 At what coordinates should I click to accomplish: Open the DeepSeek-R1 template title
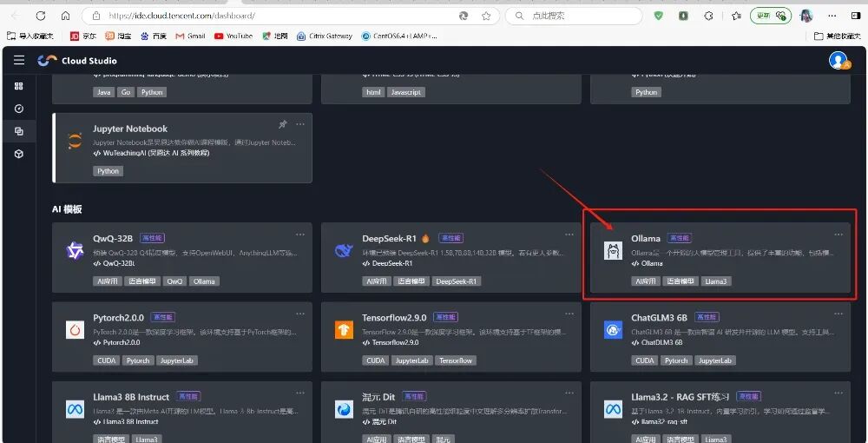tap(389, 239)
